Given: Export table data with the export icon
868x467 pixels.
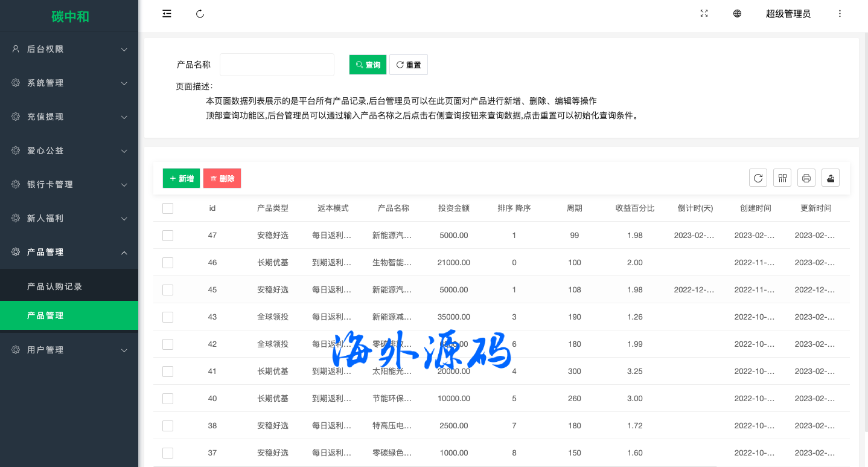Looking at the screenshot, I should tap(831, 178).
